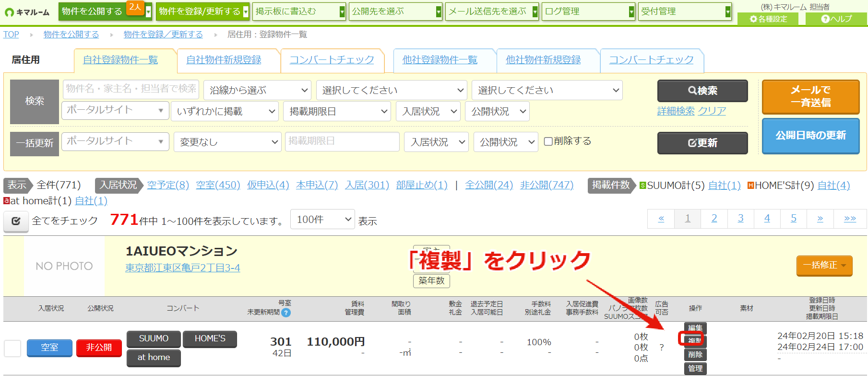Open the 100件 page size dropdown
The width and height of the screenshot is (868, 384).
322,219
